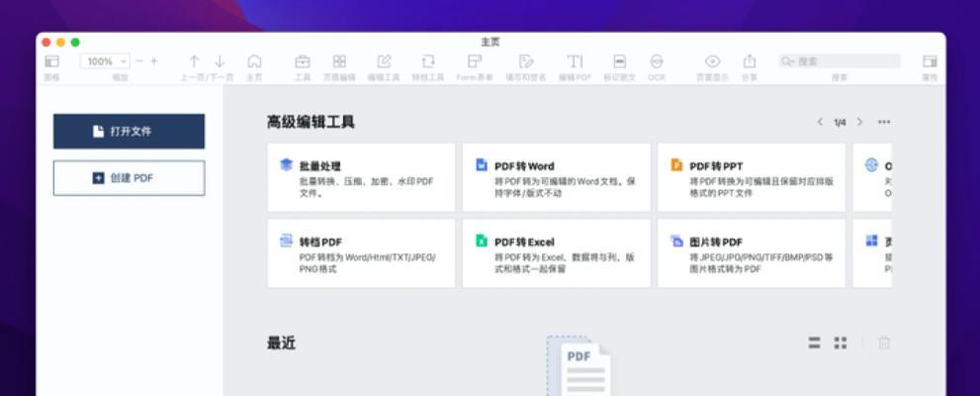Open the 主页 home icon in toolbar

[254, 61]
